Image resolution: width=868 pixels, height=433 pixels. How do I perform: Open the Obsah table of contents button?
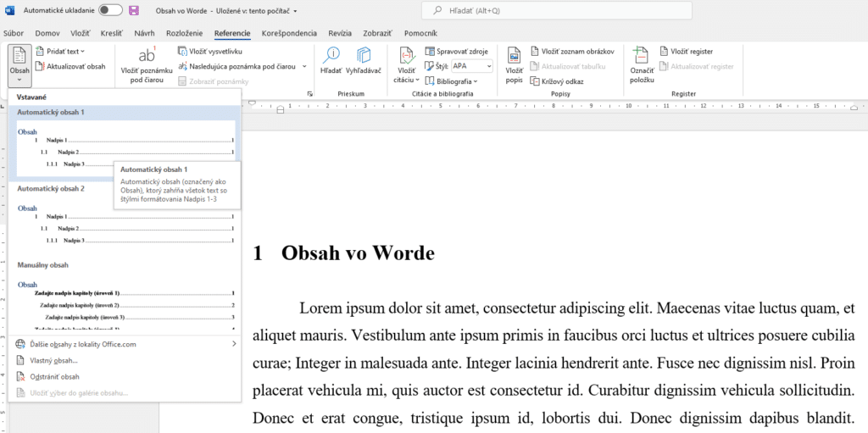pos(19,65)
